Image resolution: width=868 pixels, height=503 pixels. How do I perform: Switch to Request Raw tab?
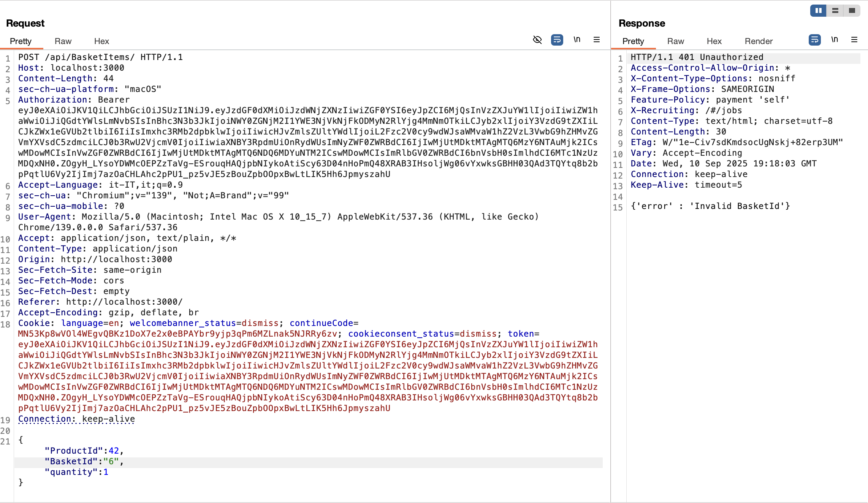point(63,41)
